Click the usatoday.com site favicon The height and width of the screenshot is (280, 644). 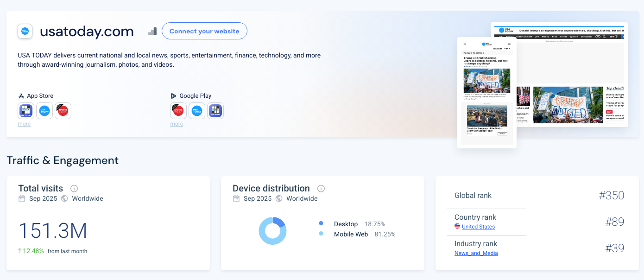(25, 31)
